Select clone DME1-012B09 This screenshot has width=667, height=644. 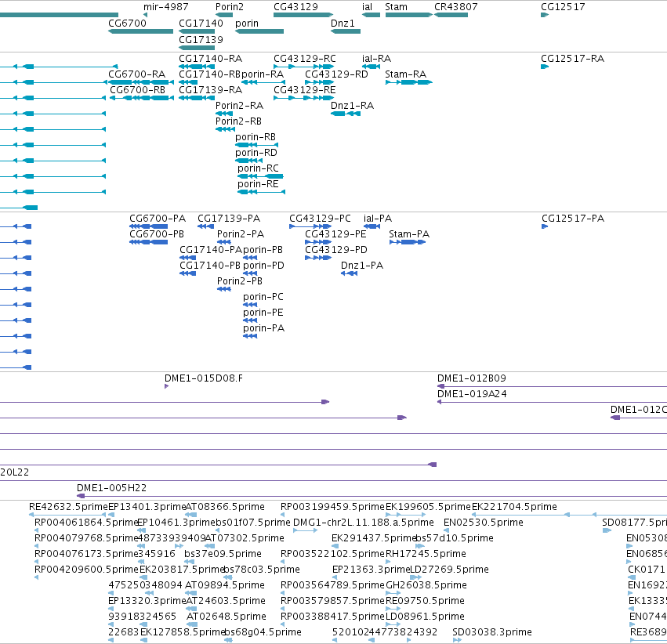(x=552, y=386)
